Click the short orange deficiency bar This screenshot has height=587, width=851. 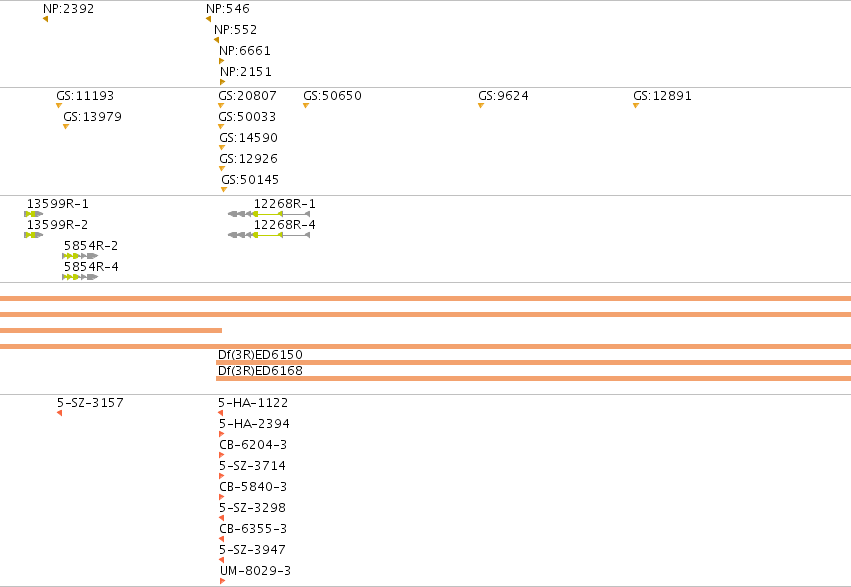(x=111, y=330)
